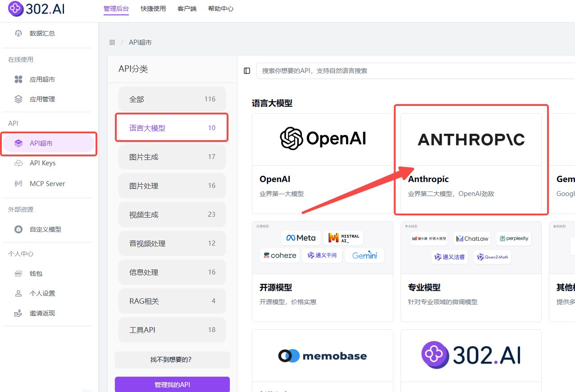Viewport: 575px width, 392px height.
Task: Click the 度小满 轩辕大模型 logo chip
Action: point(429,238)
